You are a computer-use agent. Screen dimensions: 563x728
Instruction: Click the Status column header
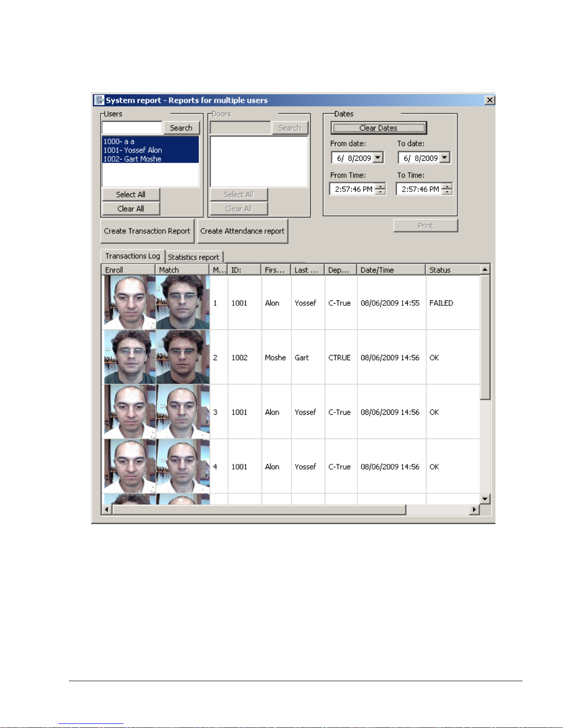point(453,270)
